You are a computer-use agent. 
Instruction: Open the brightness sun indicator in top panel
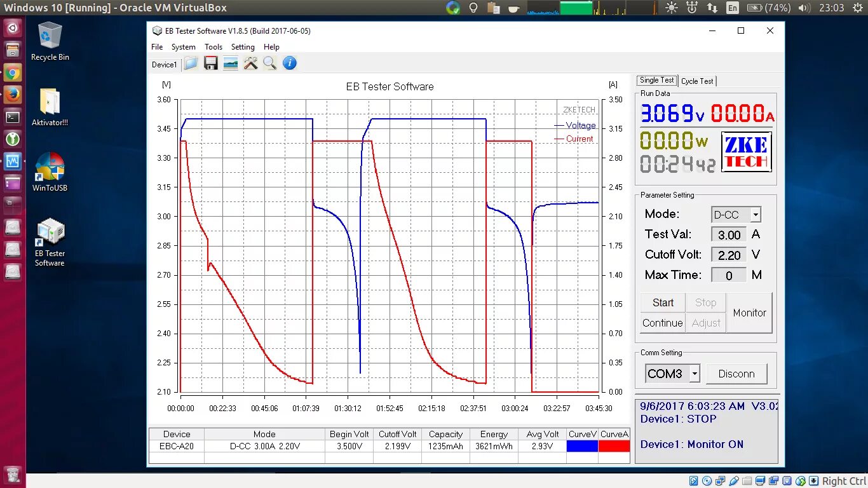pos(672,8)
